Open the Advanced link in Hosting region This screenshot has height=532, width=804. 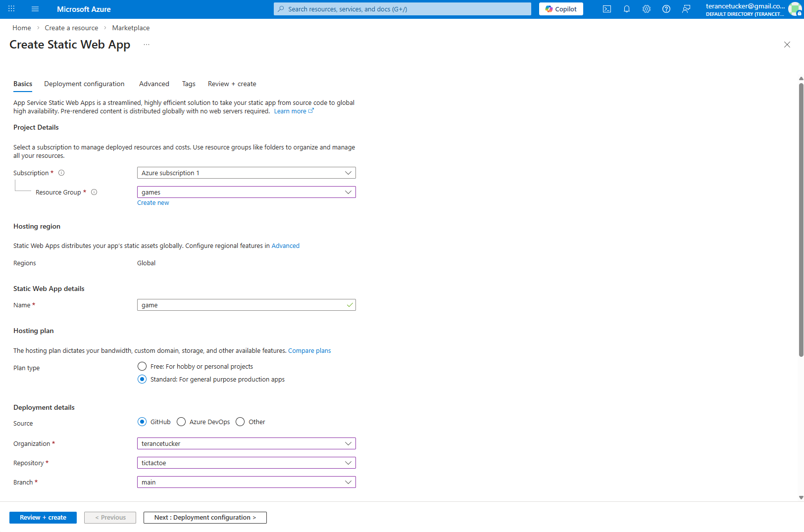pos(286,245)
